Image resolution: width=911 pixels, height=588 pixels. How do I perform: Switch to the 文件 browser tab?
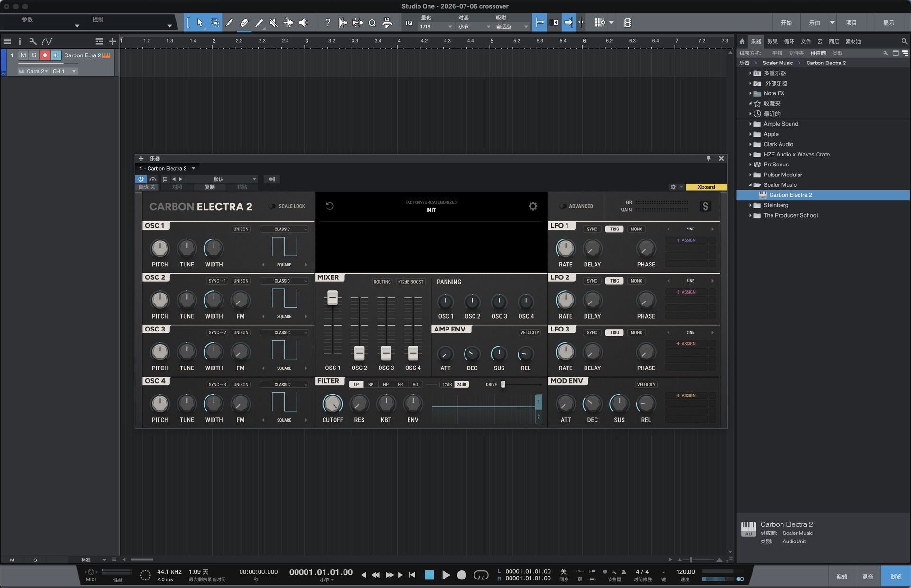pos(806,41)
